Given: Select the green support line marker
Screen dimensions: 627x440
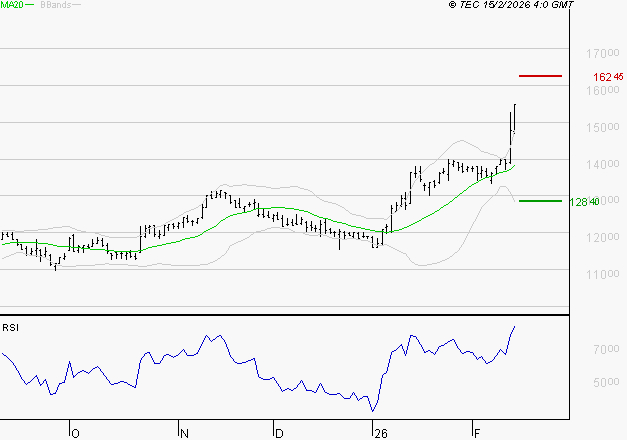Looking at the screenshot, I should [541, 201].
